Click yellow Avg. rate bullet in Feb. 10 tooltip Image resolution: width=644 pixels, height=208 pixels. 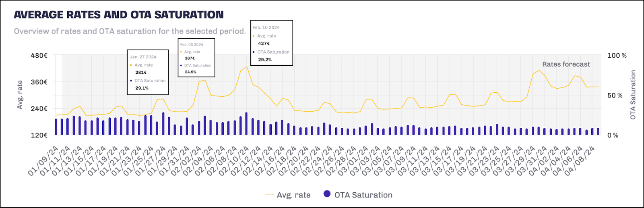[254, 36]
